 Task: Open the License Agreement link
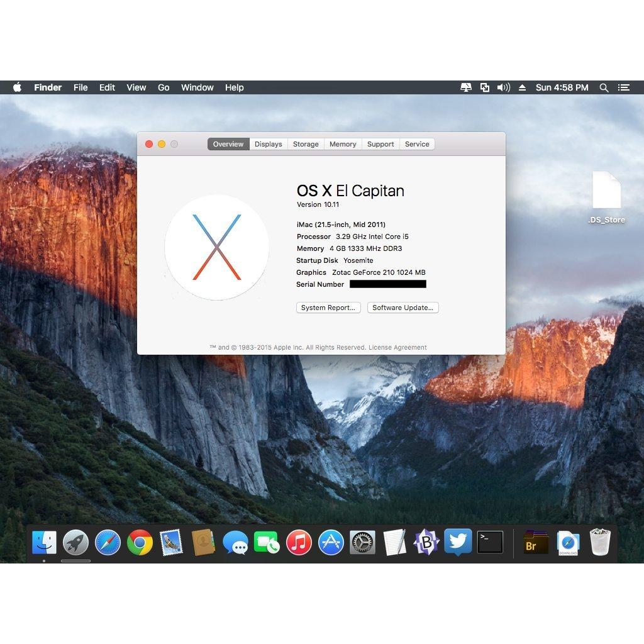(397, 347)
